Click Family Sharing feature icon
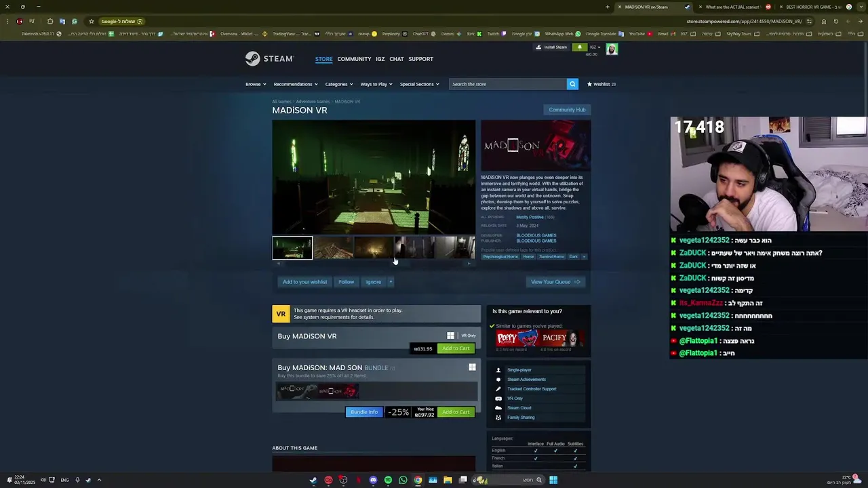The width and height of the screenshot is (868, 488). point(498,418)
